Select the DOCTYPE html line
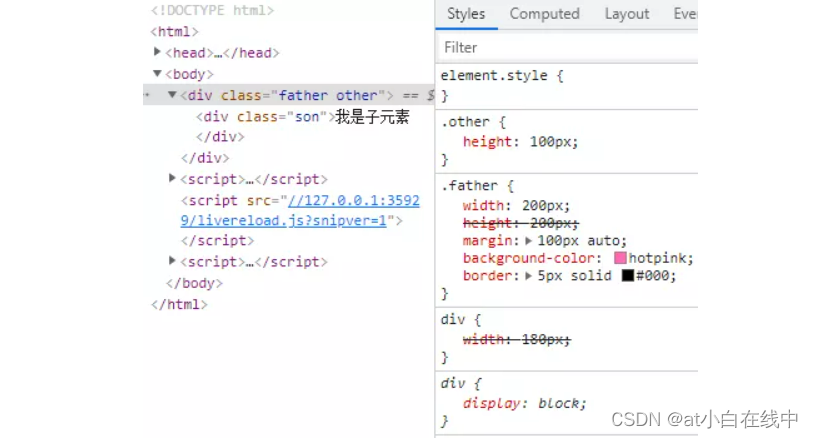 click(x=212, y=10)
